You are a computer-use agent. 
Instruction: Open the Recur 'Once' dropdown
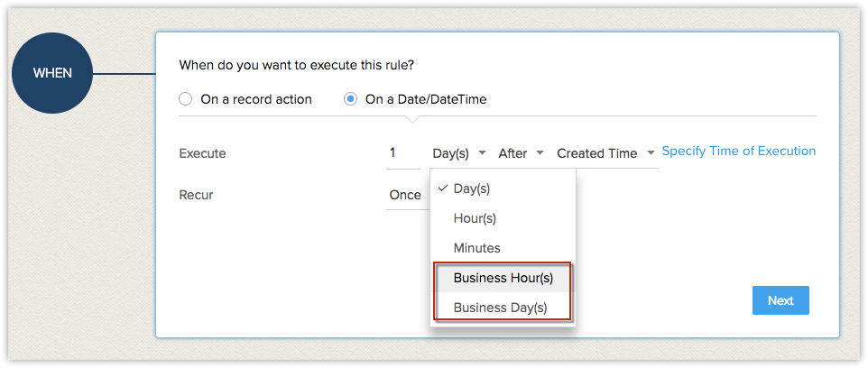[x=405, y=195]
